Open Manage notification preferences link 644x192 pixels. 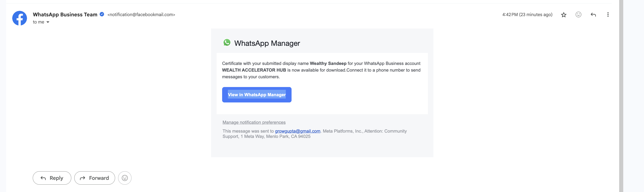click(254, 122)
